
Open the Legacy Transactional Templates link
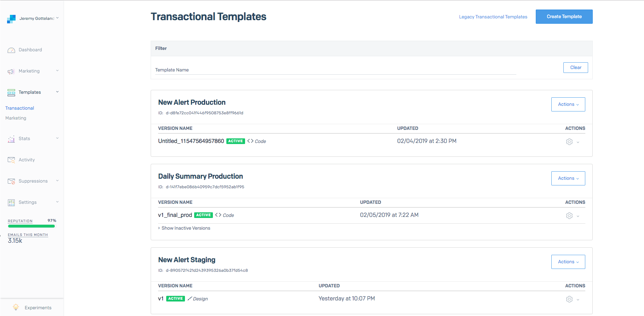(x=493, y=17)
